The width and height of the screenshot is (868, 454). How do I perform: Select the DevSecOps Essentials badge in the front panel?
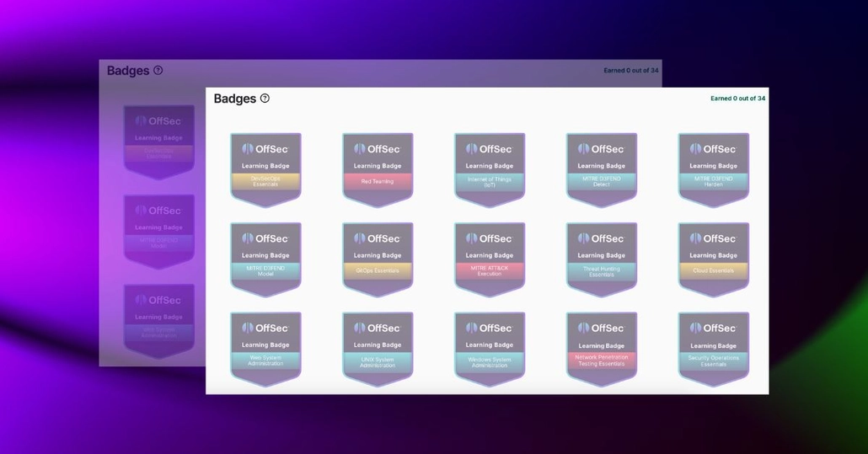tap(265, 170)
